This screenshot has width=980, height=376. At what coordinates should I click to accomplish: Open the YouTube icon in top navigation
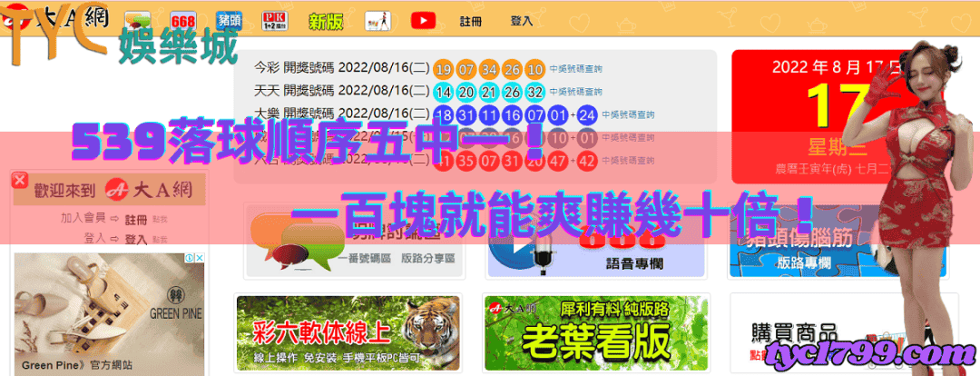point(423,21)
